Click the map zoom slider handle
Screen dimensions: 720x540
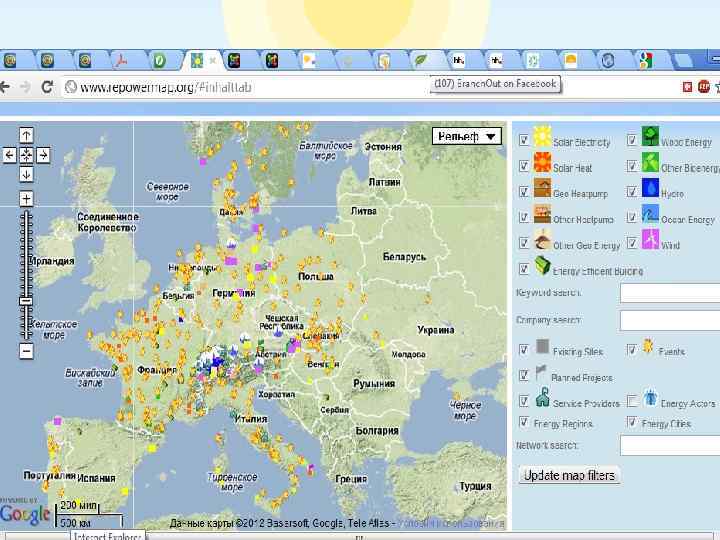point(26,301)
